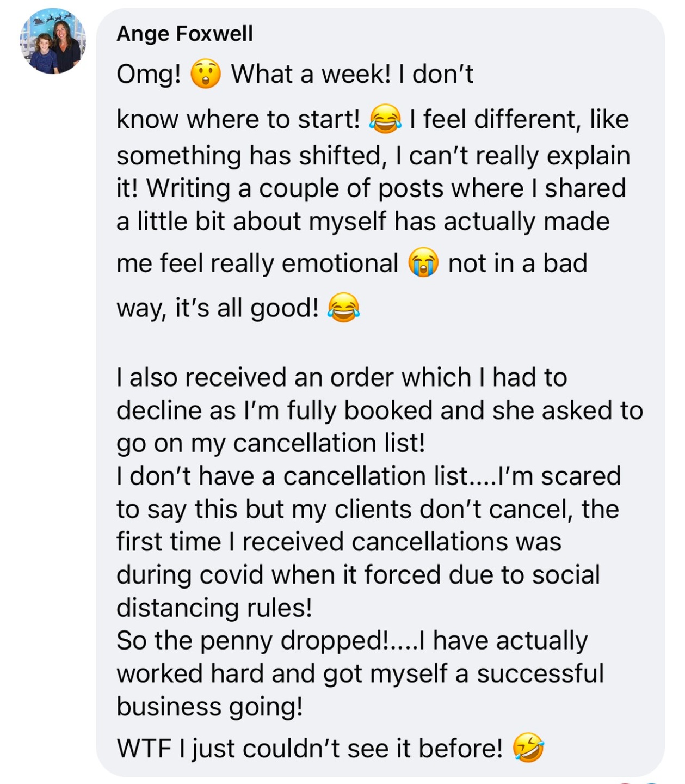This screenshot has width=685, height=784.
Task: Click the laughing emoji after "where to start!"
Action: (x=385, y=120)
